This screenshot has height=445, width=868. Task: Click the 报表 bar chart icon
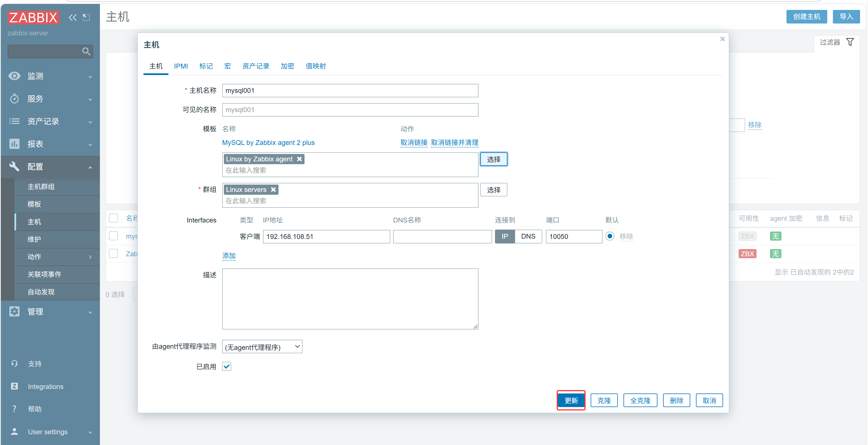click(14, 144)
